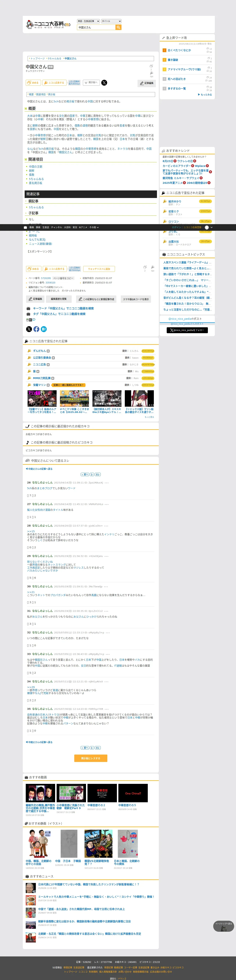Viewport: 236px width, 980px height.
Task: Click ウォッチリストに追加 button
Action: (x=99, y=269)
